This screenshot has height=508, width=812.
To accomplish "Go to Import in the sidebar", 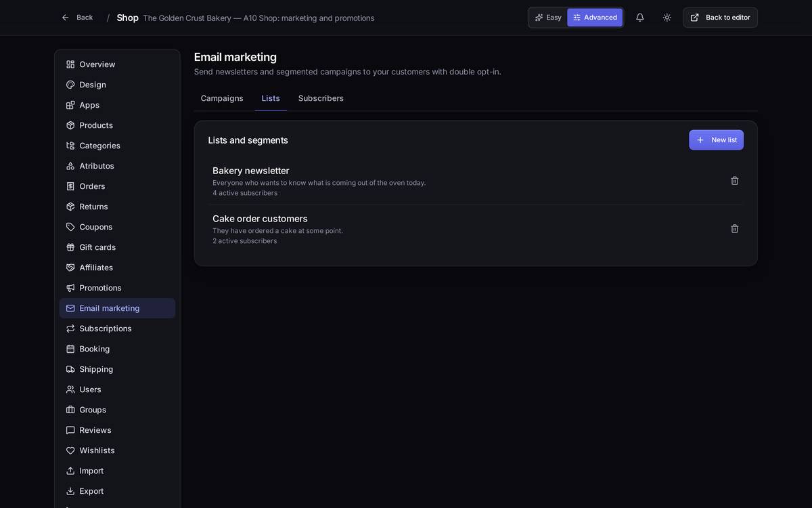I will pos(117,471).
